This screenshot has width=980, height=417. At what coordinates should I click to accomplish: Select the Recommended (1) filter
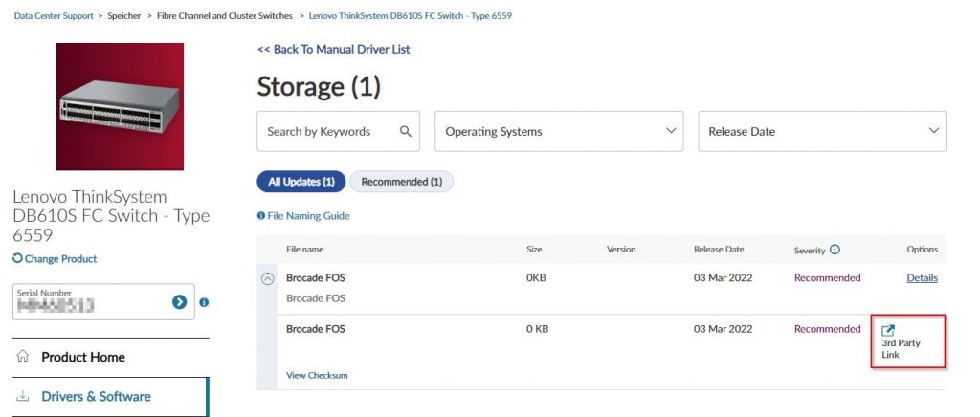[x=401, y=182]
